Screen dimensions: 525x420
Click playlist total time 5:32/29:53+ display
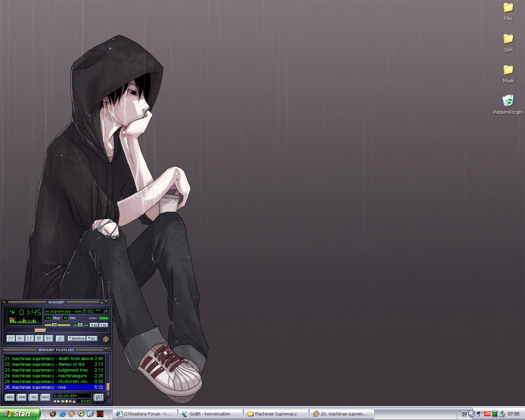(x=72, y=396)
